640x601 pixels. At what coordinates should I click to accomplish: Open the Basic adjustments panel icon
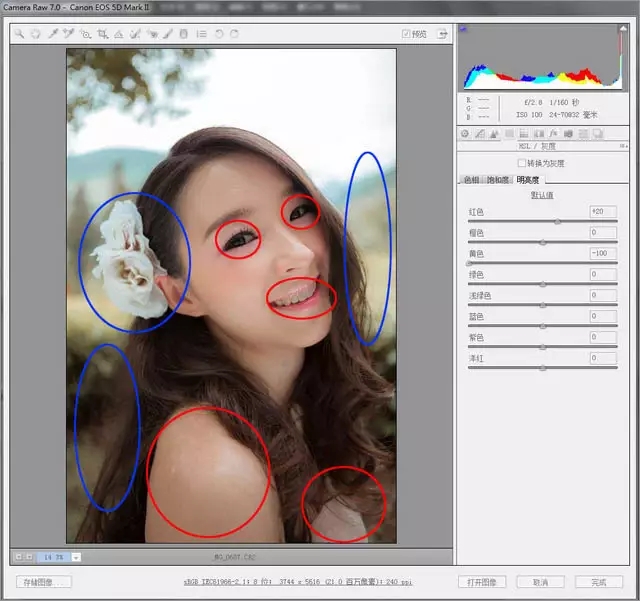tap(465, 133)
